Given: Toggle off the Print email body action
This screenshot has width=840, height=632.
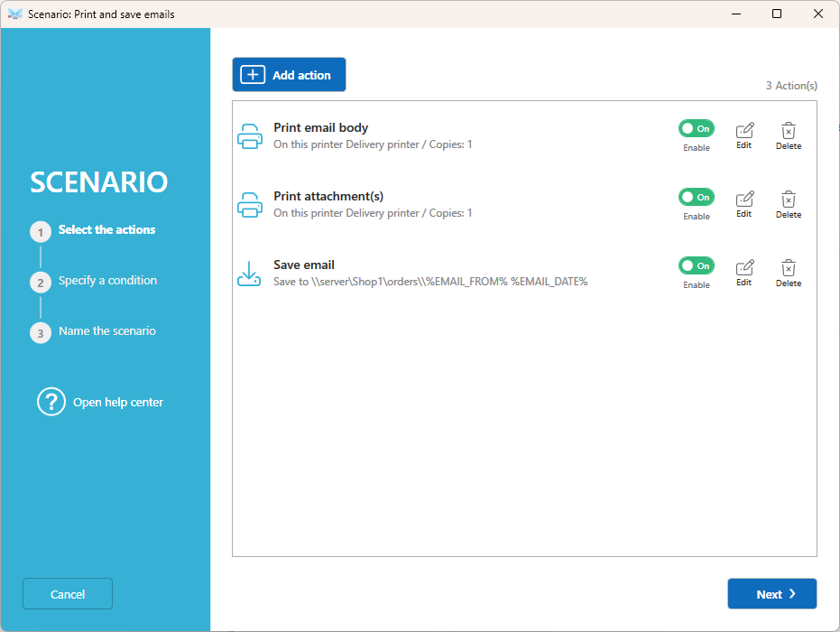Looking at the screenshot, I should tap(697, 128).
